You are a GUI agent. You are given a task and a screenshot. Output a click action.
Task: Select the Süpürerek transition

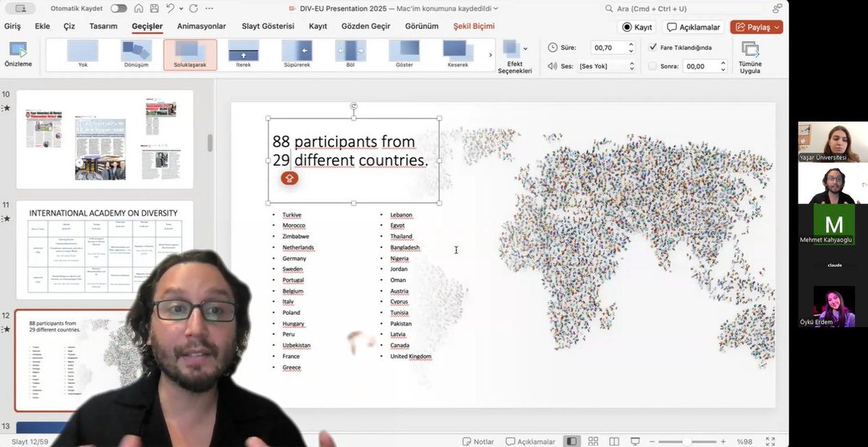[297, 54]
